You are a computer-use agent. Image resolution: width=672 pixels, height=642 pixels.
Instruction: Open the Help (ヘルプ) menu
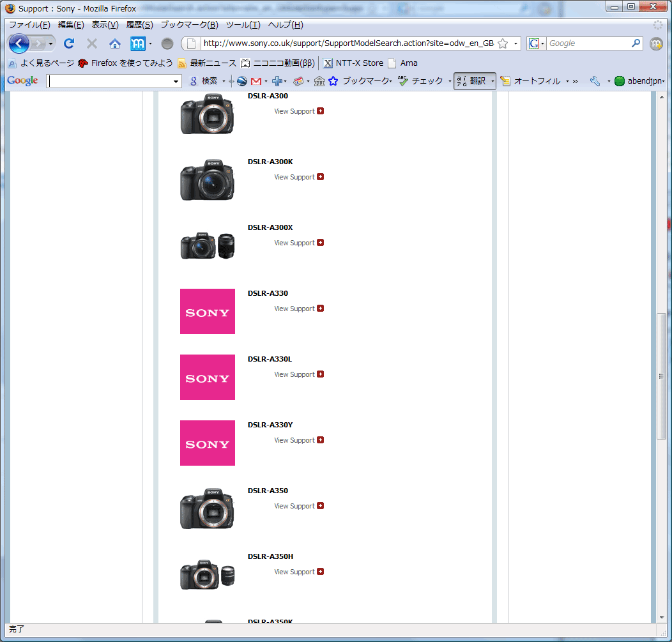(x=286, y=25)
